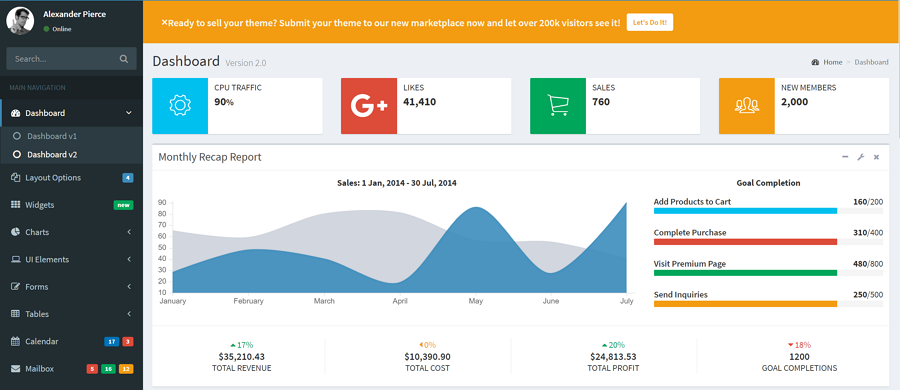Click the Google Plus Likes icon

coord(369,106)
